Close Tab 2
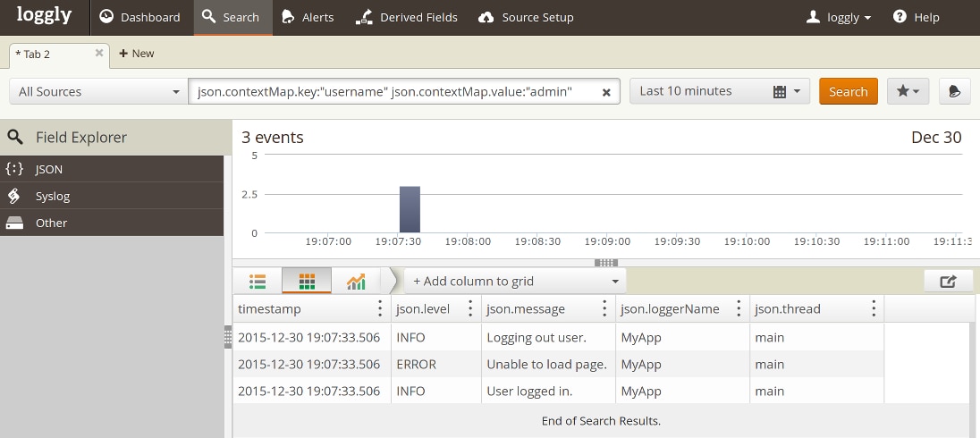This screenshot has width=980, height=438. coord(99,53)
